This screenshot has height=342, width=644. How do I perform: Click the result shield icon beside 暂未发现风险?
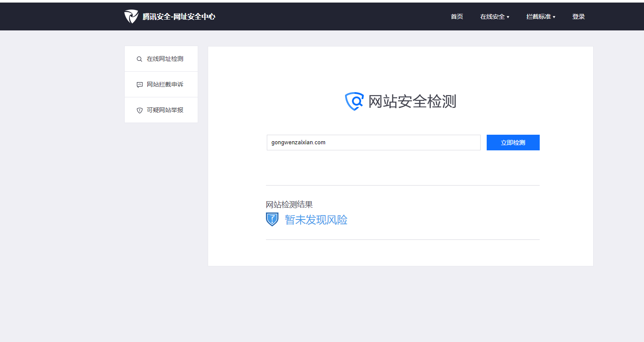[x=272, y=219]
